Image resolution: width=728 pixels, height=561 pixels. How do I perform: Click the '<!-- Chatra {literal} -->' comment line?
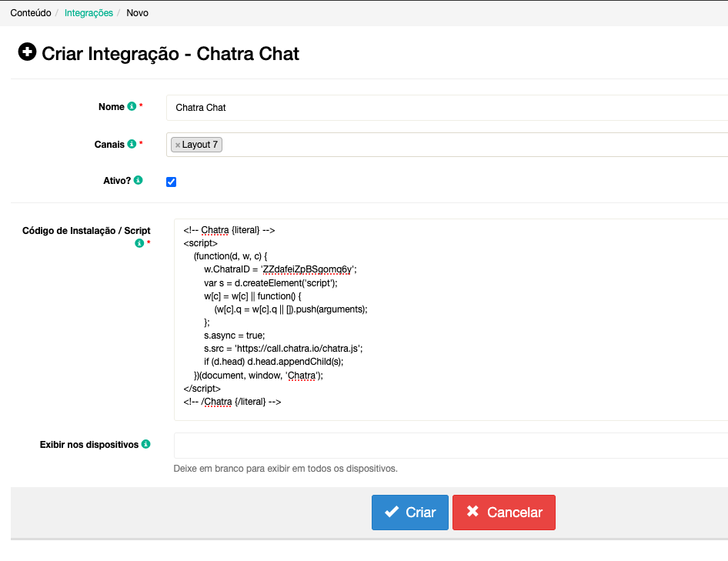pos(229,230)
